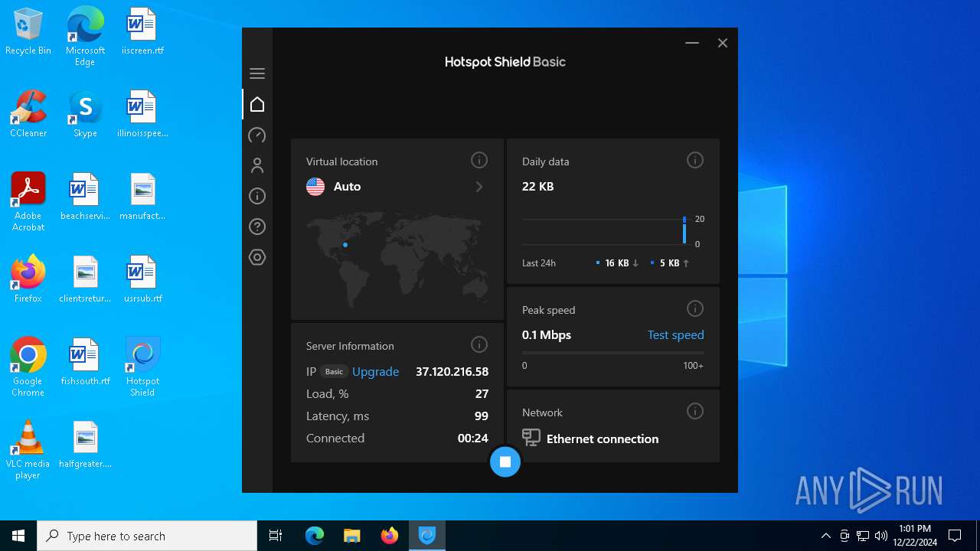The width and height of the screenshot is (980, 551).
Task: Open the hamburger menu in Hotspot Shield
Action: tap(257, 73)
